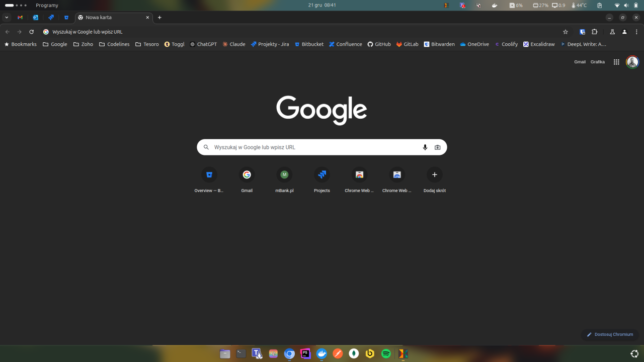The height and width of the screenshot is (362, 644).
Task: Open the mBank.pl shortcut
Action: click(x=284, y=175)
